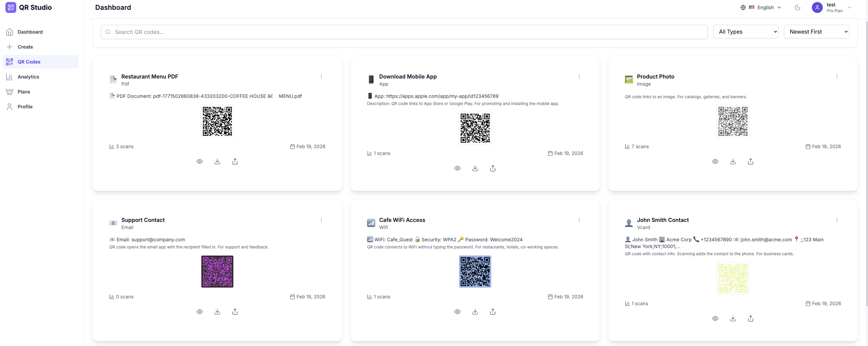The image size is (868, 346).
Task: Share Cafe WiFi Access QR code
Action: point(493,312)
